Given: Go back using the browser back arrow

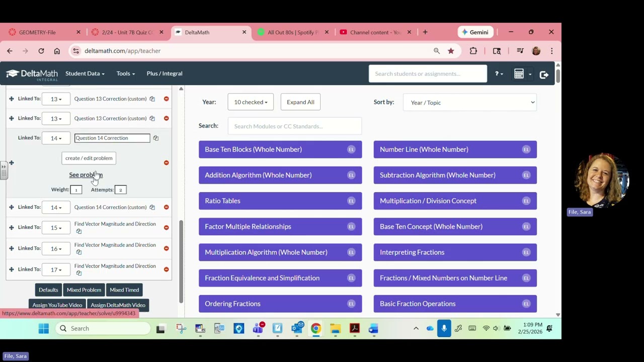Looking at the screenshot, I should tap(10, 51).
